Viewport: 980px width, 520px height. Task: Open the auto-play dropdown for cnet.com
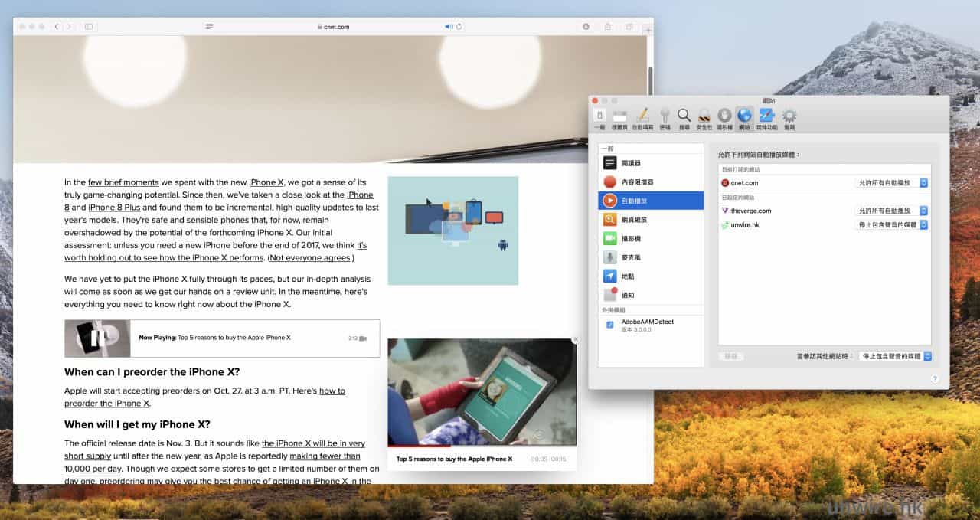891,183
